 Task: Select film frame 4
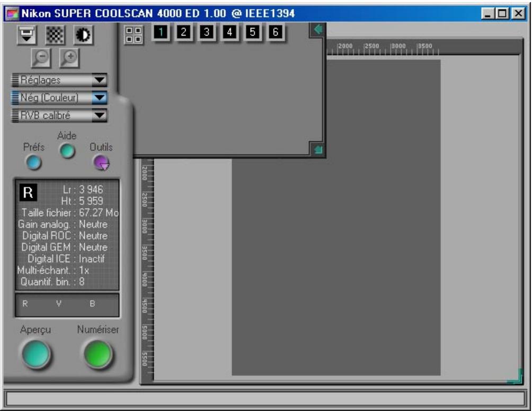(x=229, y=32)
